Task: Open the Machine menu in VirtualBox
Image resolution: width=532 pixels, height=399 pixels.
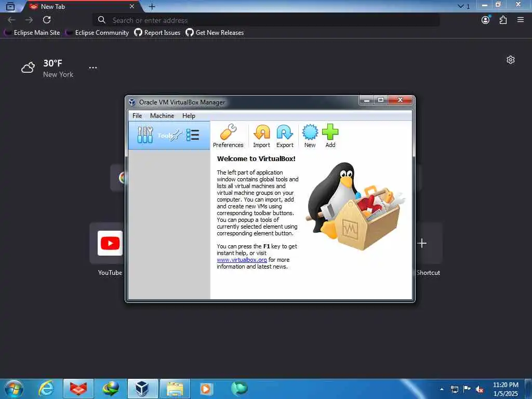Action: (x=162, y=116)
